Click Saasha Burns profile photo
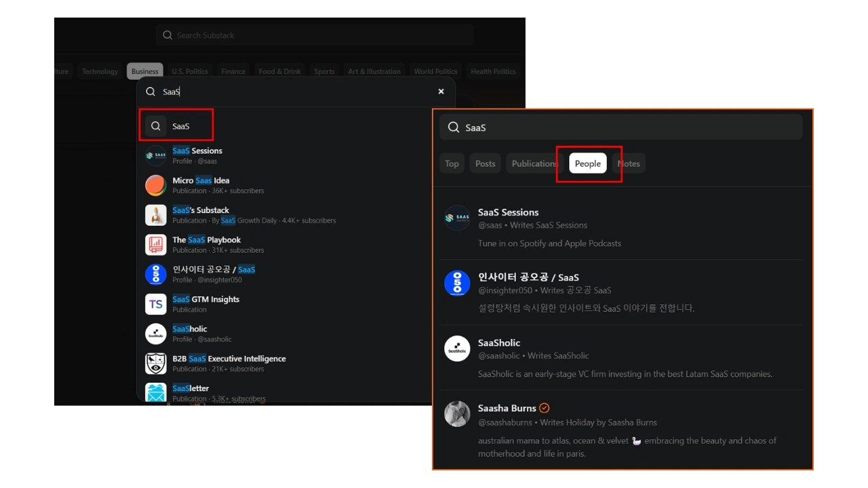The height and width of the screenshot is (488, 868). (x=457, y=413)
